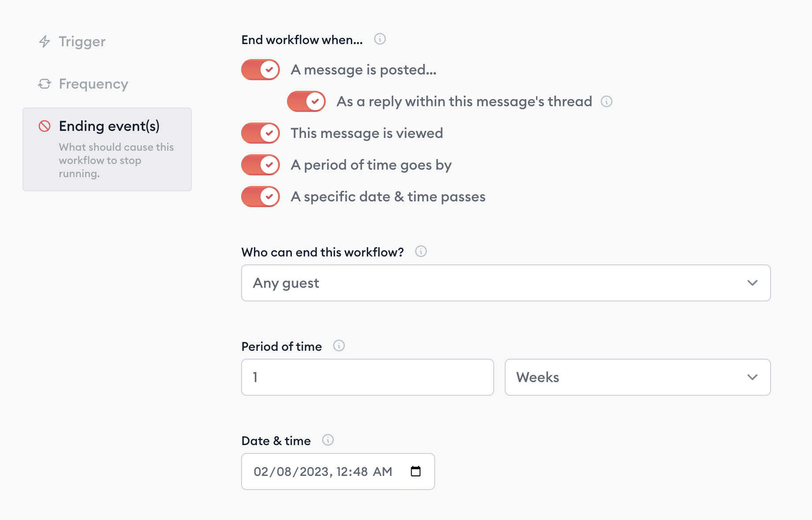
Task: Click info icon beside Who can end this workflow
Action: (x=421, y=251)
